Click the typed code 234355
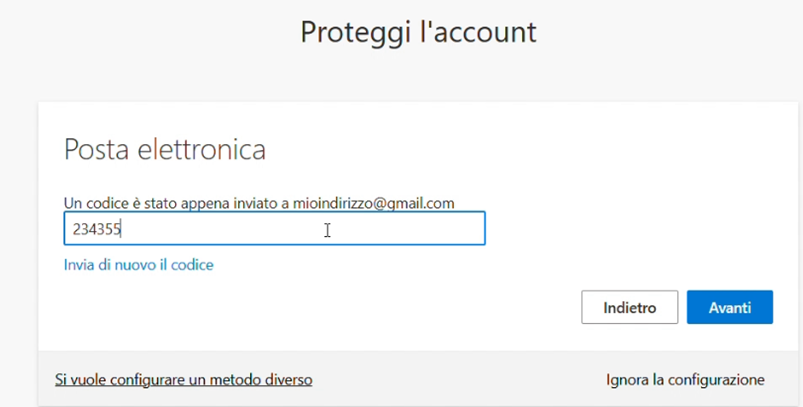The image size is (803, 407). pyautogui.click(x=96, y=229)
